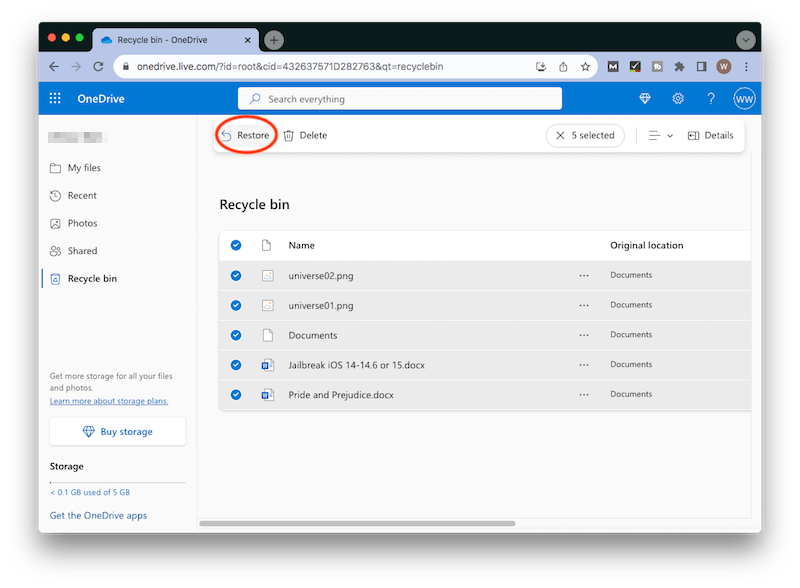Open the sort options dropdown chevron
Viewport: 800px width, 588px height.
[670, 135]
